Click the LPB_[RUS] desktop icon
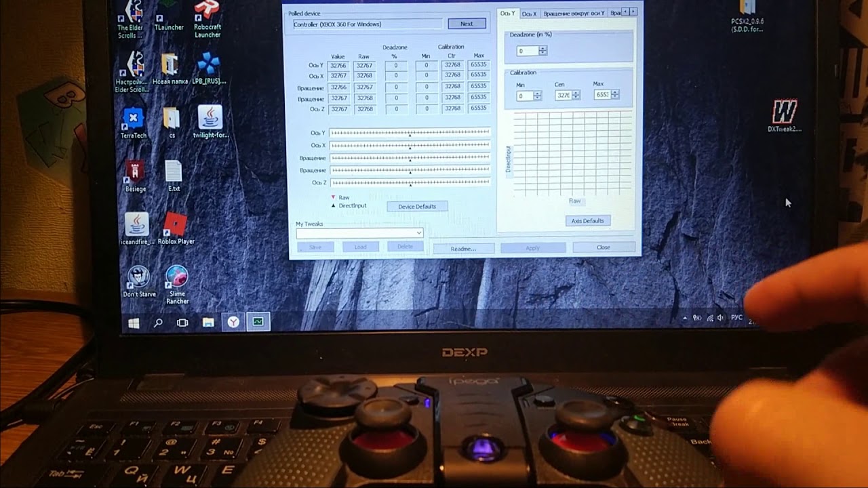 tap(209, 70)
